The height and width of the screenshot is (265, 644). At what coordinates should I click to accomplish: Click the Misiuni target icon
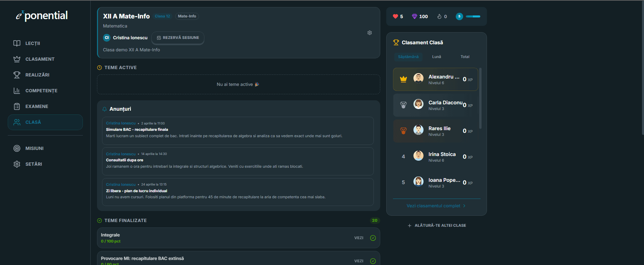(x=17, y=148)
